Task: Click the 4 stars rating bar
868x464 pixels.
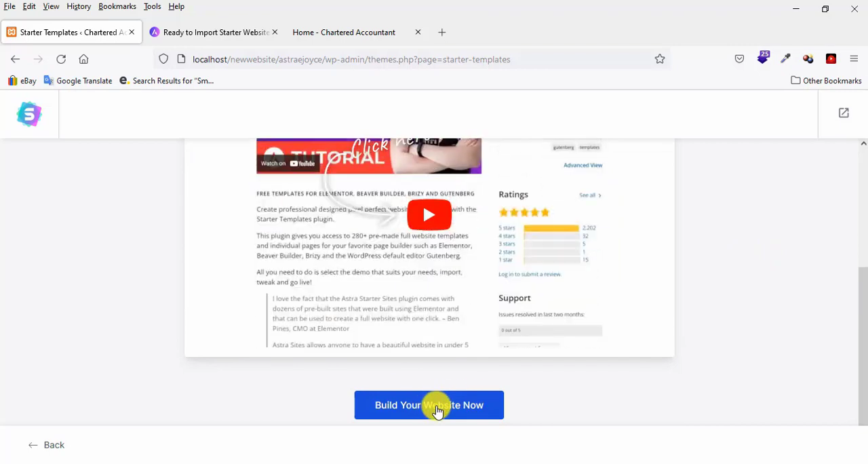Action: (x=551, y=236)
